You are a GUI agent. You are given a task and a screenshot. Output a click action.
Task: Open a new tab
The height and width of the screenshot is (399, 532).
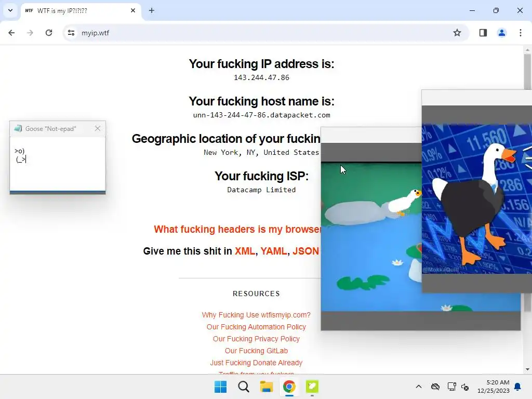pos(152,10)
